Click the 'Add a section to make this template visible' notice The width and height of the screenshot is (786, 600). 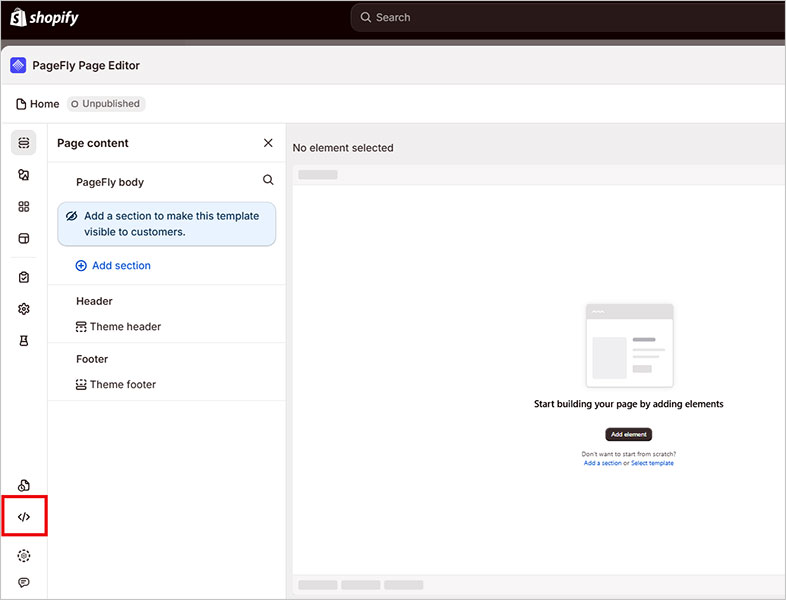point(166,224)
